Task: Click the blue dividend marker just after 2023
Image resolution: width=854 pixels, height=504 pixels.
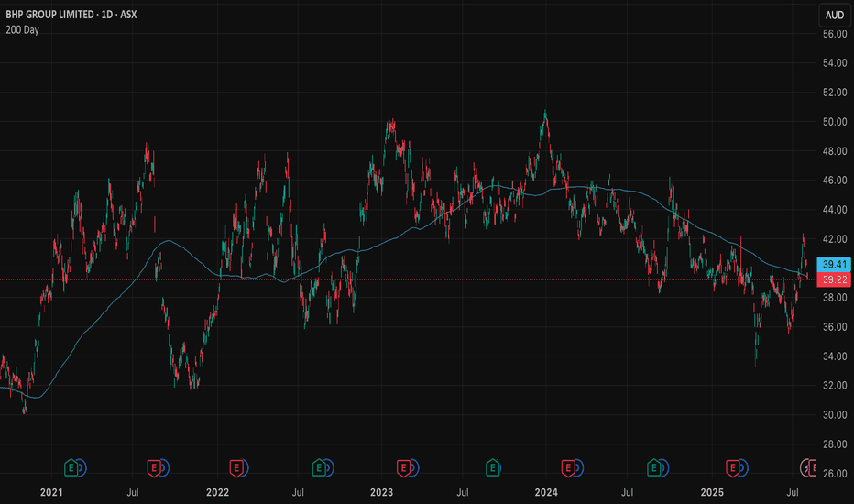Action: pos(414,467)
